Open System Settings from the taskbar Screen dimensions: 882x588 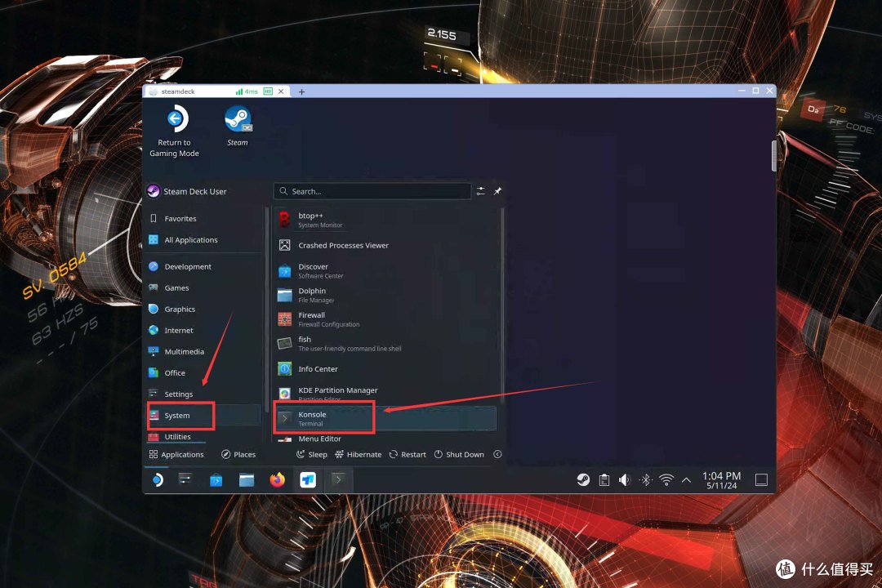(185, 480)
